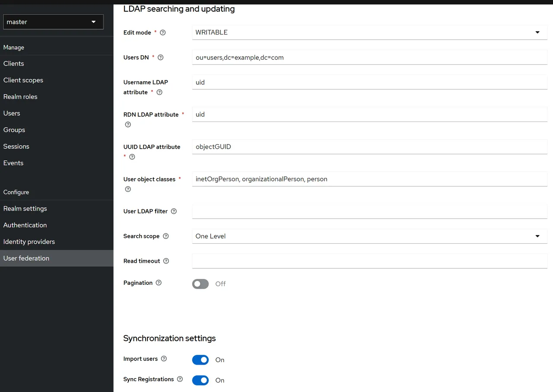
Task: Click the empty Read timeout field
Action: click(x=370, y=261)
